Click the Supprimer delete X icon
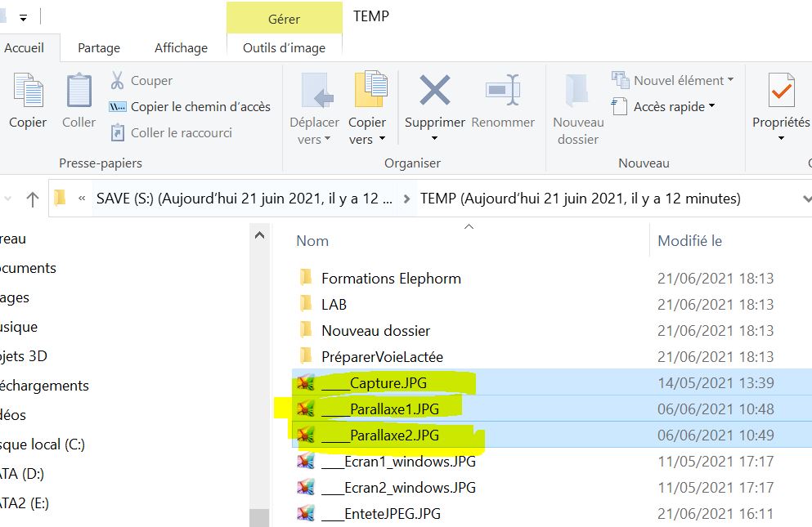The height and width of the screenshot is (527, 812). coord(434,90)
